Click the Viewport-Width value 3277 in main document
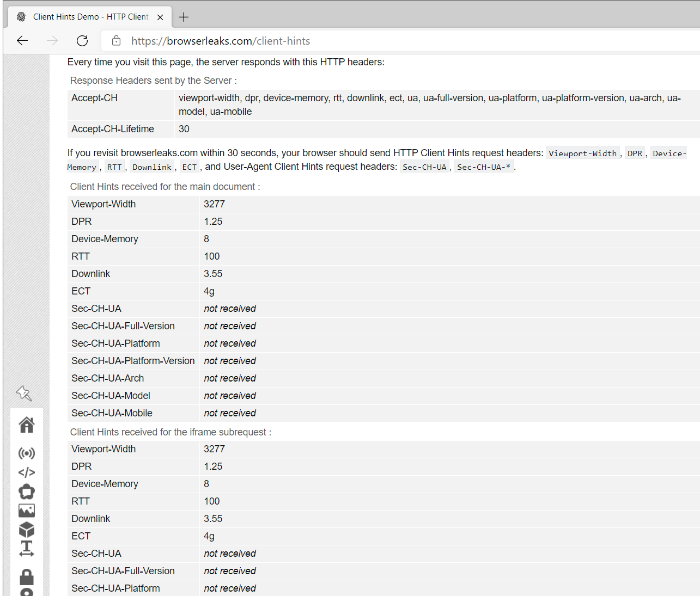700x596 pixels. click(214, 204)
